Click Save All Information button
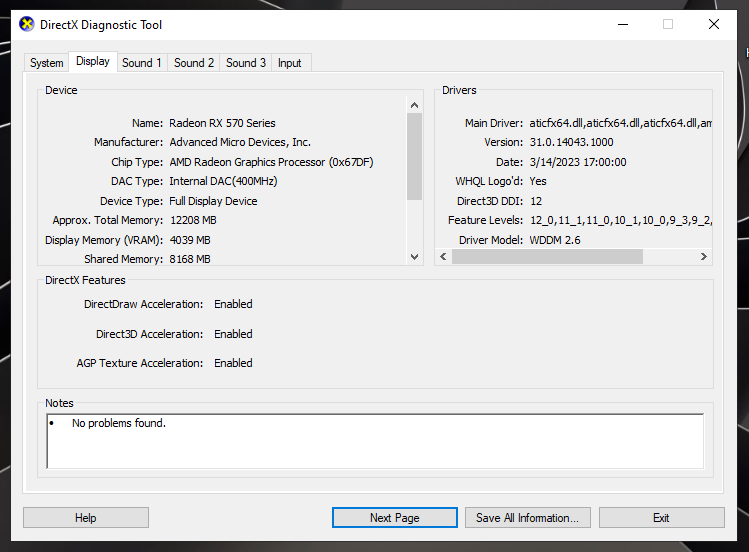The height and width of the screenshot is (552, 749). (527, 518)
